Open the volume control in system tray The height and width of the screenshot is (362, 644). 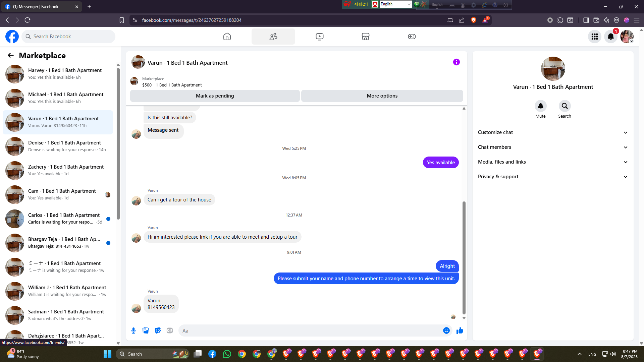[613, 354]
